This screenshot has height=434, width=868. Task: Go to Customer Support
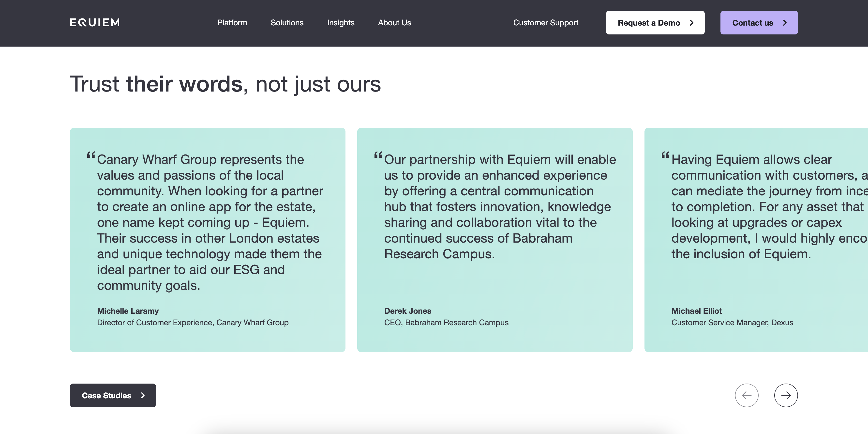point(545,23)
